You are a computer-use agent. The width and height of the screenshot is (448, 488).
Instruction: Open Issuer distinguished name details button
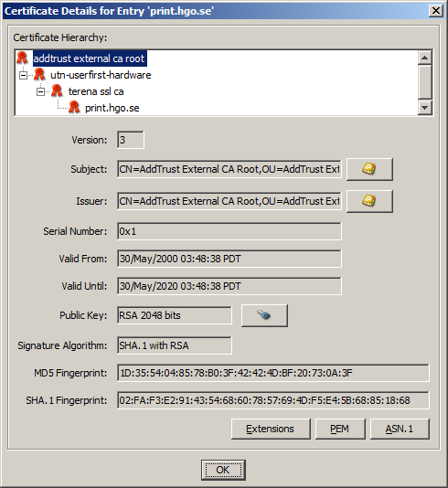tap(369, 201)
